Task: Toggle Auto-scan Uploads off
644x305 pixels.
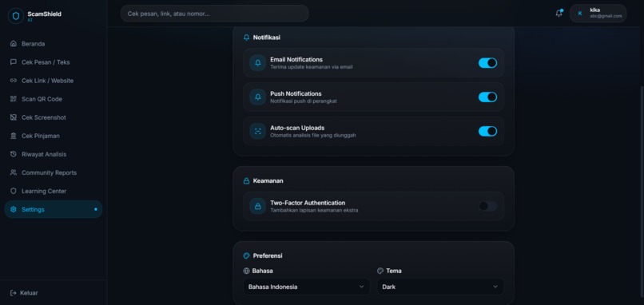Action: [487, 132]
